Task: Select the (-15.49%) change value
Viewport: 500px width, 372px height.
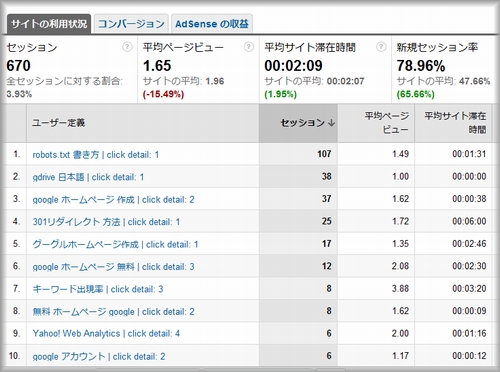Action: pos(163,94)
